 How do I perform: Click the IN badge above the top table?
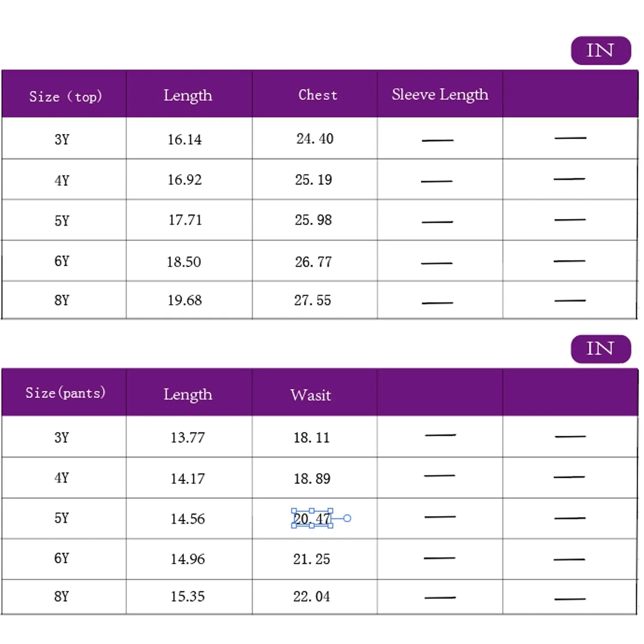tap(600, 51)
